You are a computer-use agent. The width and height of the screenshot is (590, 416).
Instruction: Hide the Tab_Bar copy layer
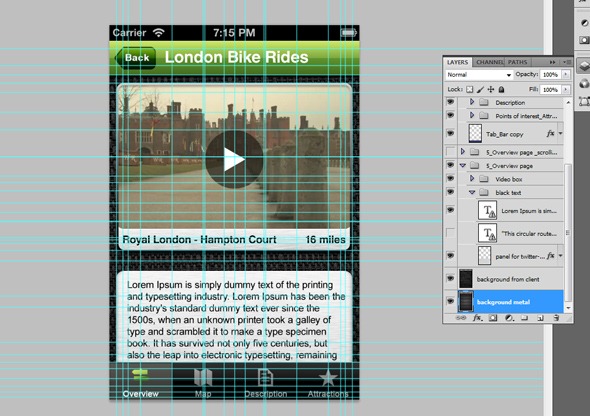click(x=450, y=133)
